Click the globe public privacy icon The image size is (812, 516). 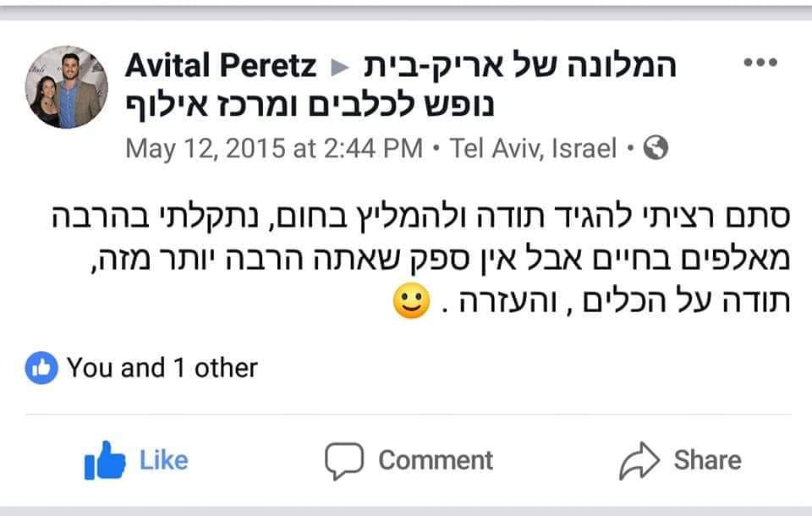pyautogui.click(x=656, y=150)
